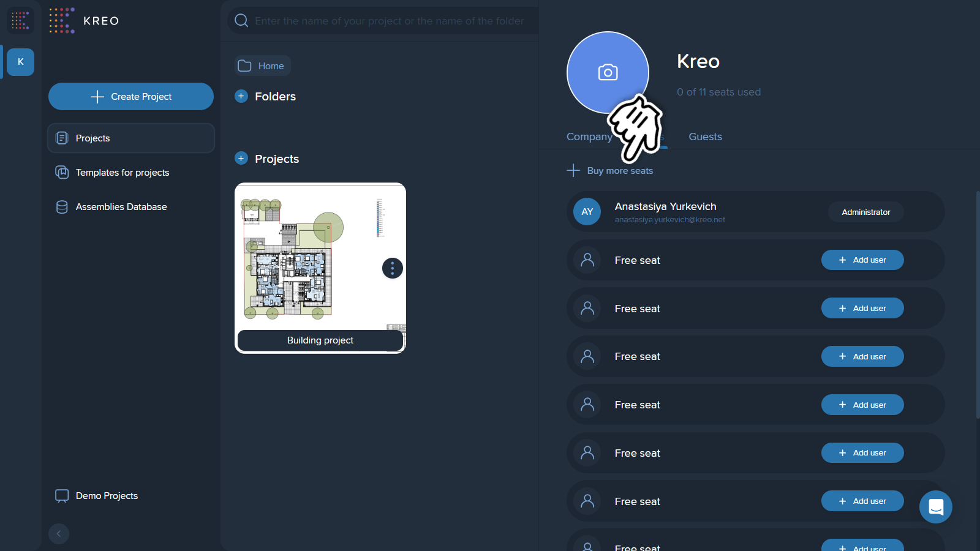Collapse the left sidebar with chevron
The width and height of the screenshot is (980, 551).
(59, 534)
